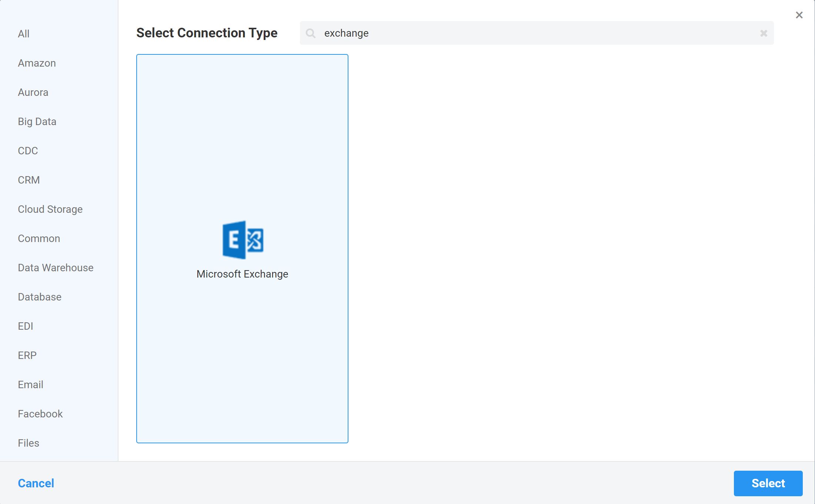Click the Cancel link
The image size is (815, 504).
(36, 483)
